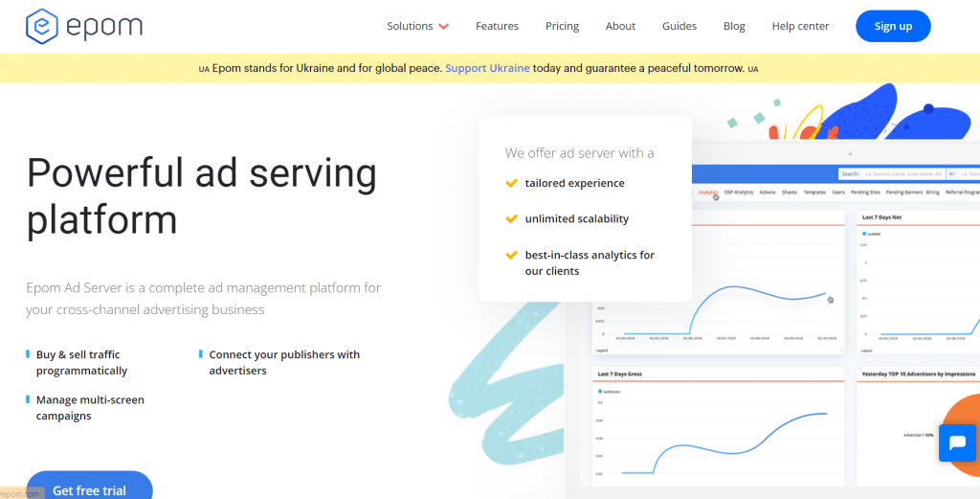Click the checkmark beside 'best-in-class analytics'
The width and height of the screenshot is (980, 499).
click(x=511, y=255)
